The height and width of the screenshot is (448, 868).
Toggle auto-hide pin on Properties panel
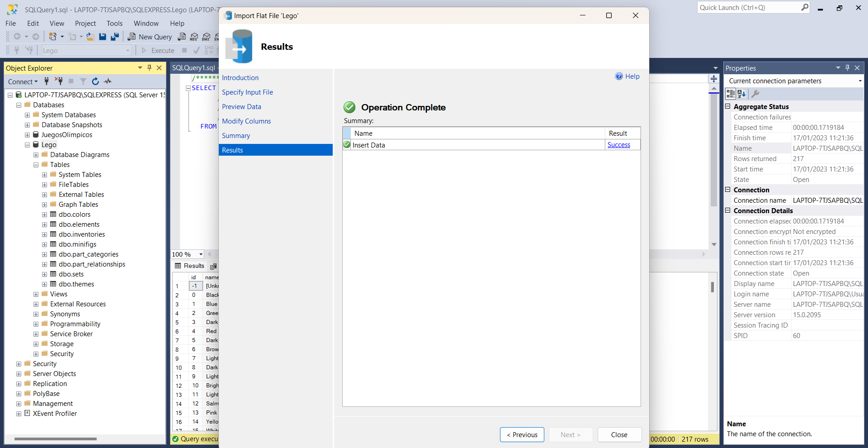point(847,68)
